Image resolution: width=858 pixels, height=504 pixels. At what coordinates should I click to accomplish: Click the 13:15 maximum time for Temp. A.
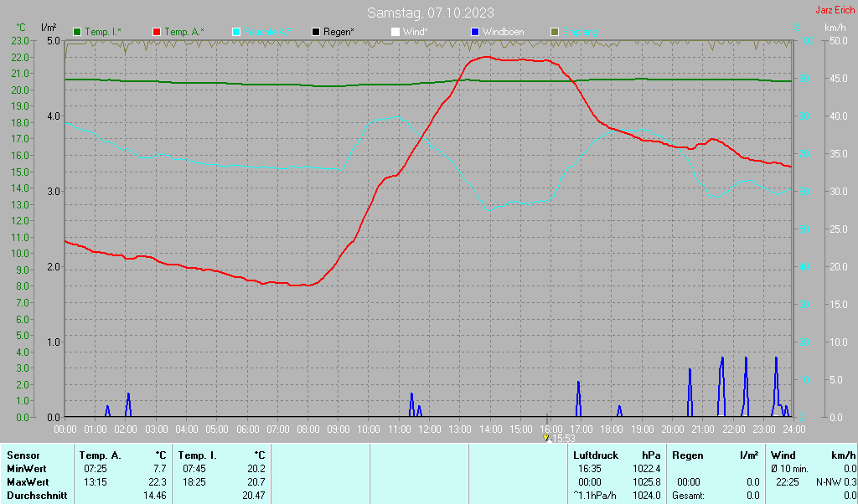96,483
